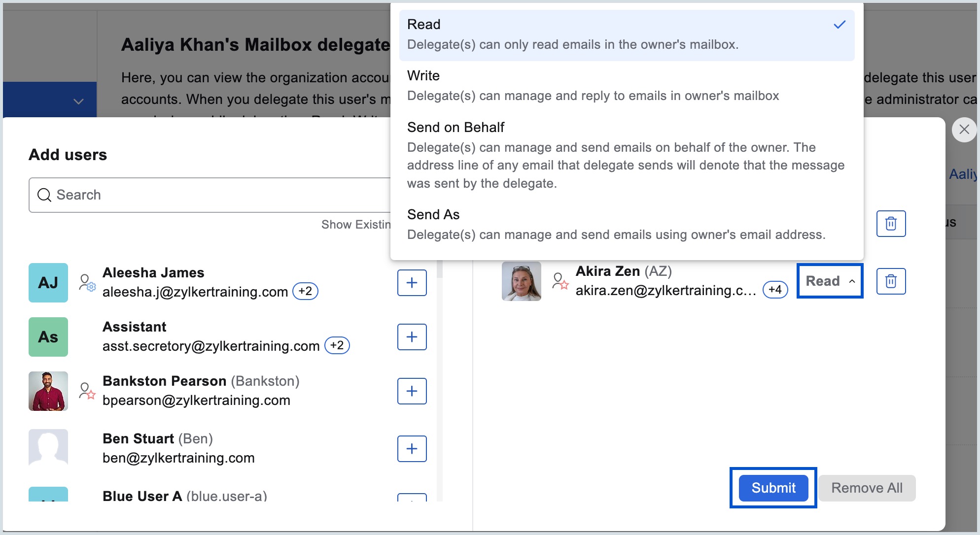
Task: Click Remove All button
Action: [867, 488]
